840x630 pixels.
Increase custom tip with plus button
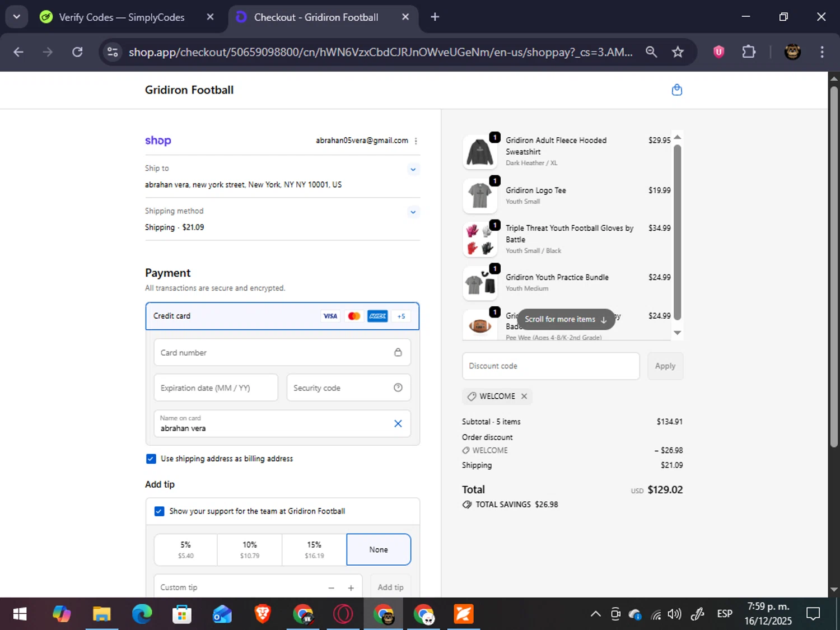351,587
